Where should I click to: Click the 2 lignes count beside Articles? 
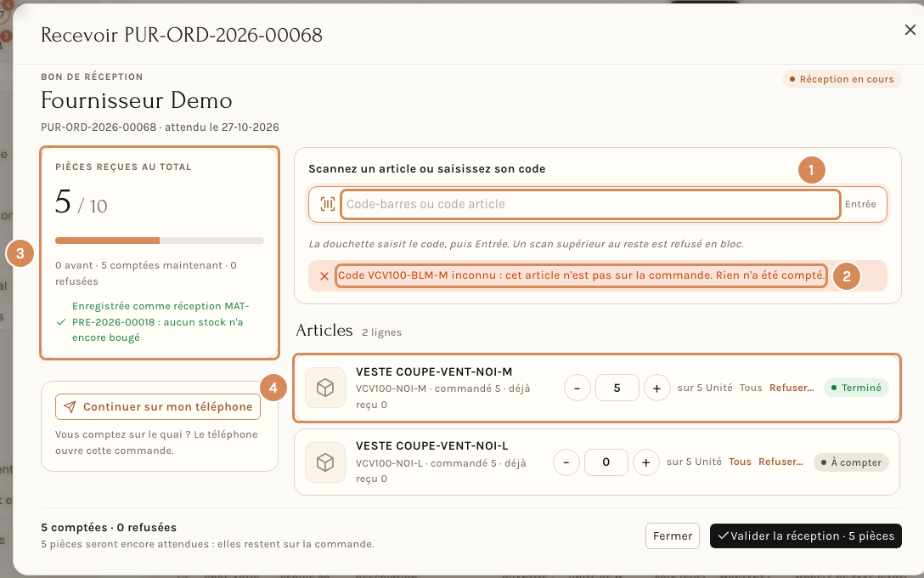click(382, 332)
